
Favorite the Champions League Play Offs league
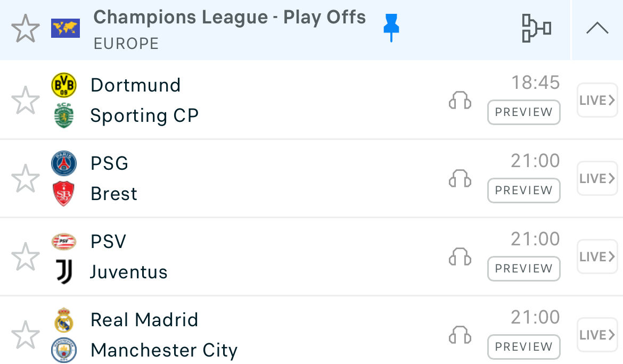(x=26, y=29)
